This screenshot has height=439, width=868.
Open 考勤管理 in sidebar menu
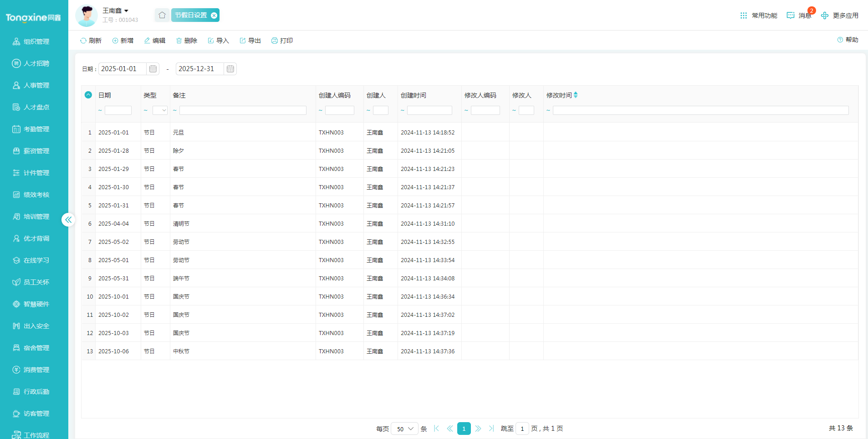[36, 129]
